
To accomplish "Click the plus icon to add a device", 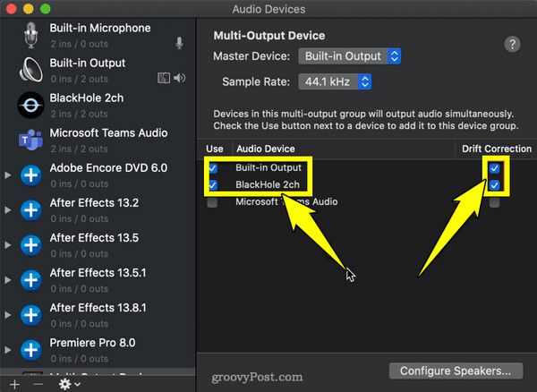I will point(14,384).
